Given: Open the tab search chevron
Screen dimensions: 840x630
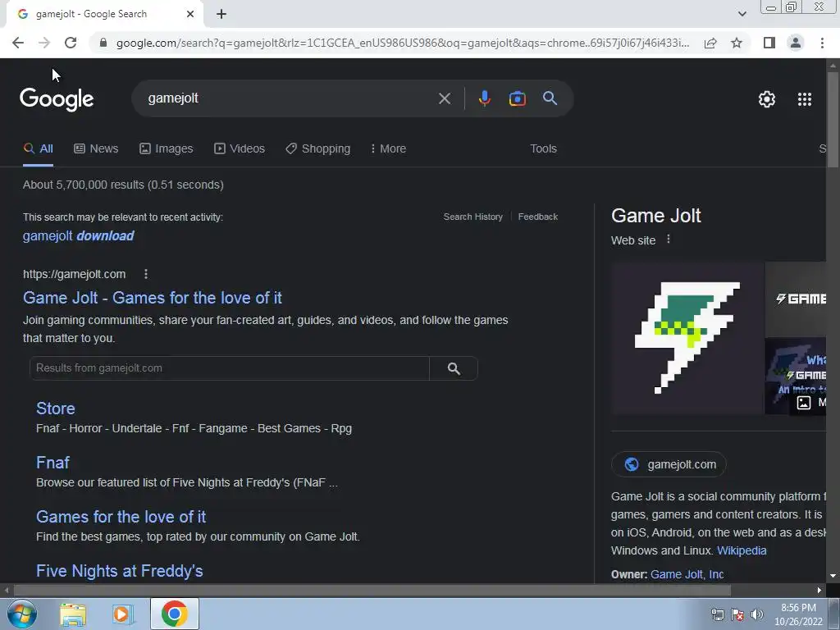Looking at the screenshot, I should tap(742, 14).
